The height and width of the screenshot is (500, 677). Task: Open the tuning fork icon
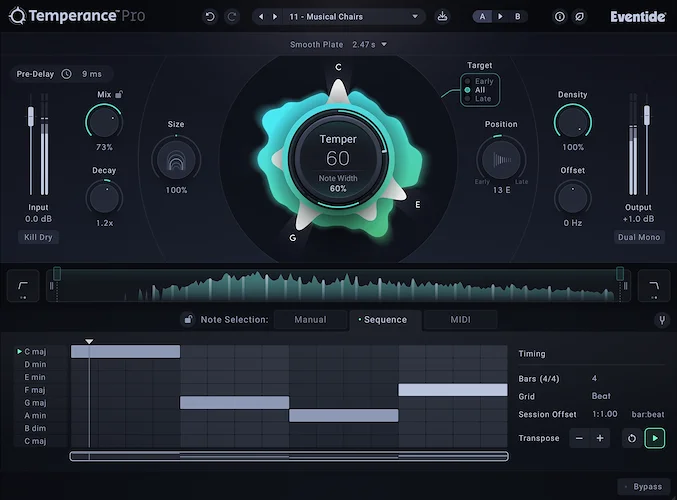661,320
